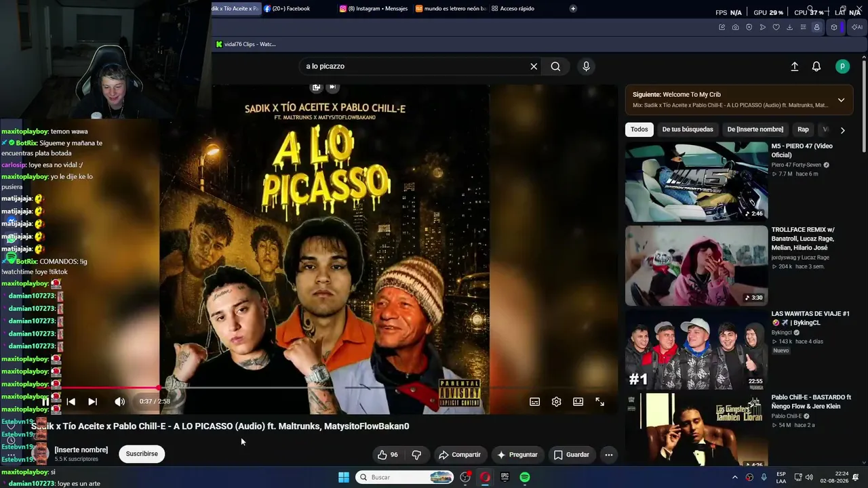The height and width of the screenshot is (488, 868).
Task: Start voice search with the microphone icon
Action: 587,66
